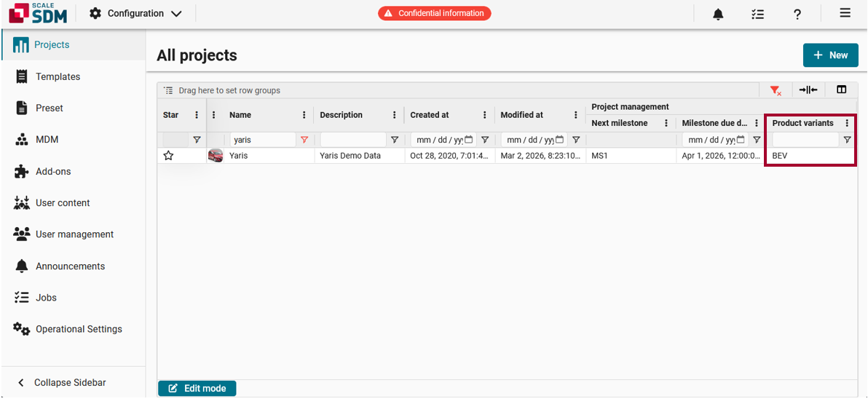
Task: Open the notifications bell icon
Action: pos(718,14)
